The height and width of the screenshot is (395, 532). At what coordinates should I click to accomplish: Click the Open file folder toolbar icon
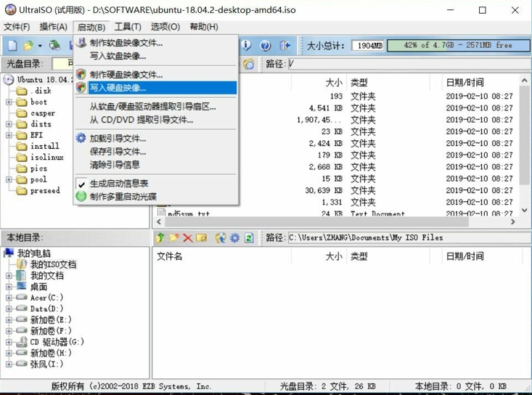(x=28, y=46)
